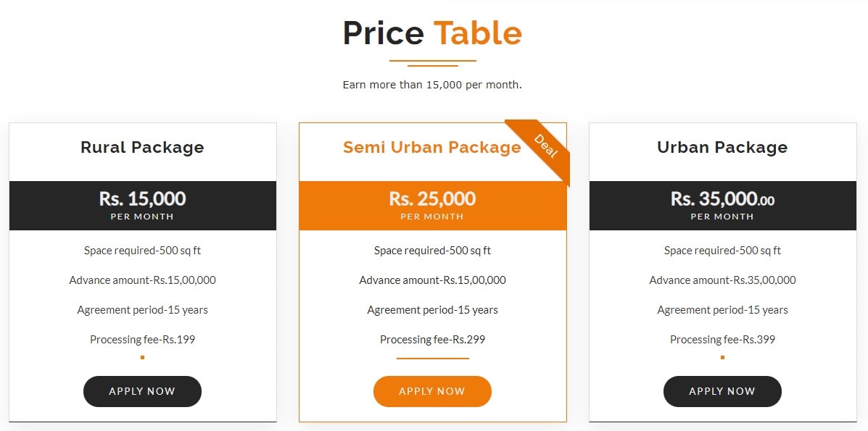Apply now for the Rural Package
868x431 pixels.
[x=142, y=391]
